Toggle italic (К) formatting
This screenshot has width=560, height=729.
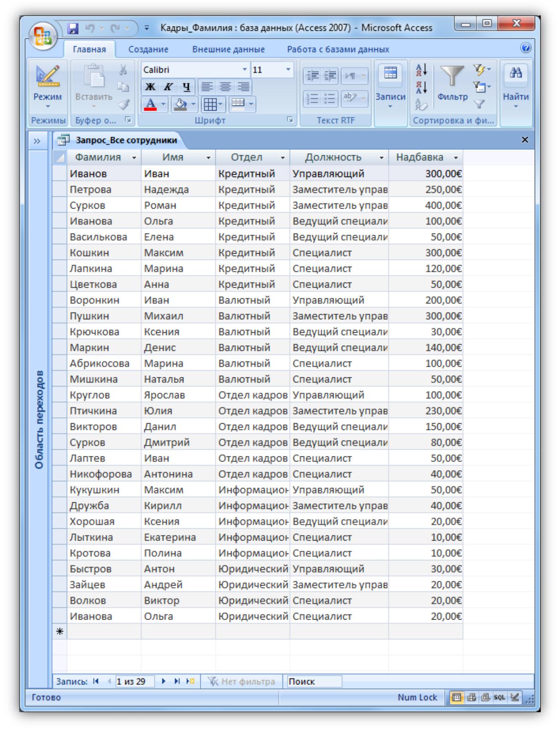pyautogui.click(x=168, y=87)
